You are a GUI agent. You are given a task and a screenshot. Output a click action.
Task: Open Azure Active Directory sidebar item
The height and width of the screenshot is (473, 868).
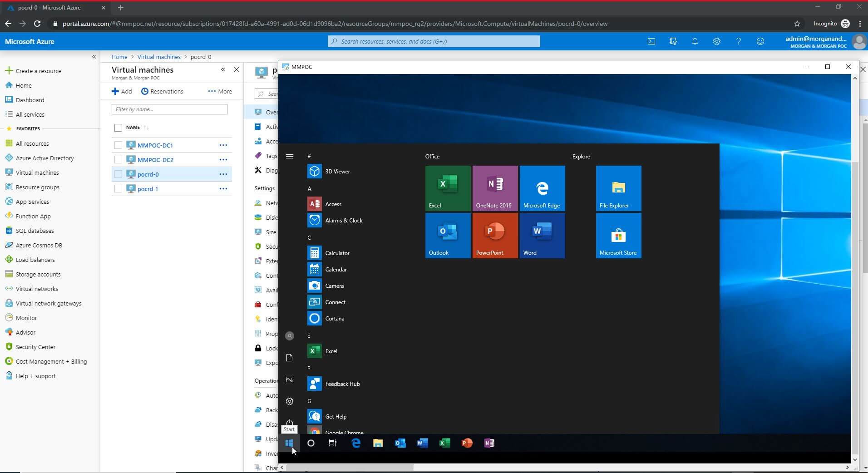click(39, 158)
